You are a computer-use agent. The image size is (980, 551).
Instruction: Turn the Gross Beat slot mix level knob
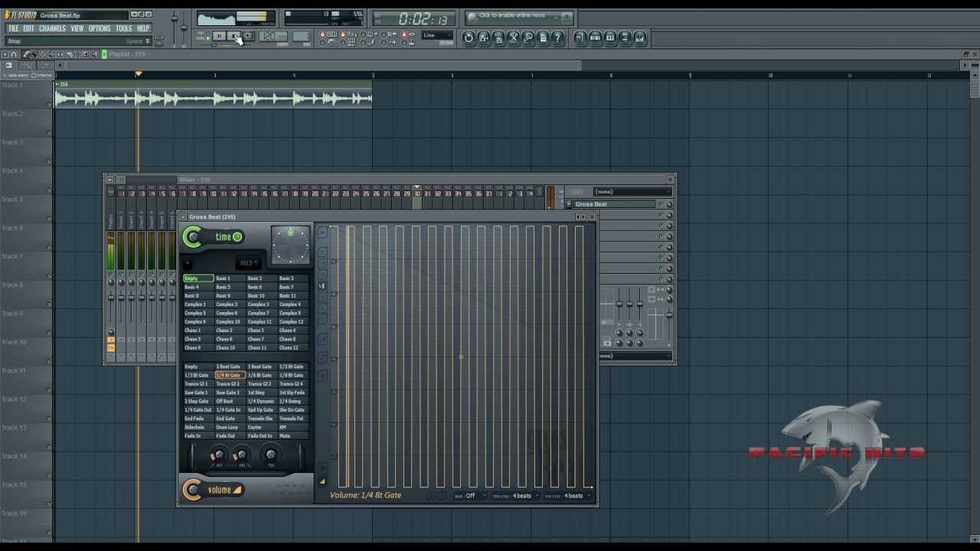coord(669,204)
